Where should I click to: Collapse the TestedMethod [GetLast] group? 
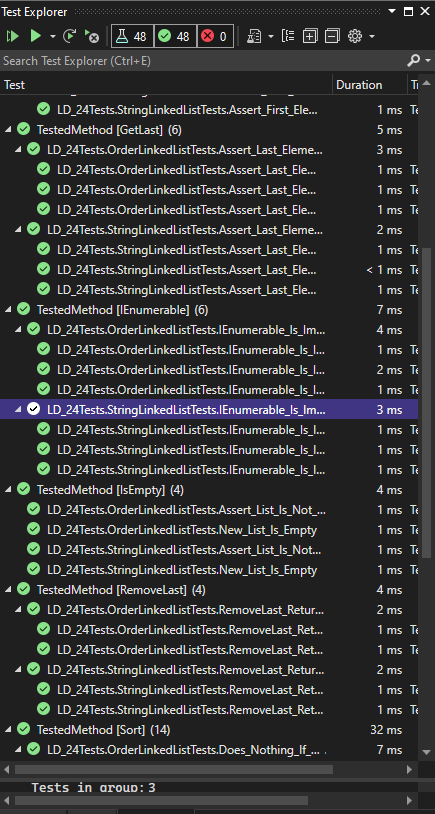coord(8,130)
